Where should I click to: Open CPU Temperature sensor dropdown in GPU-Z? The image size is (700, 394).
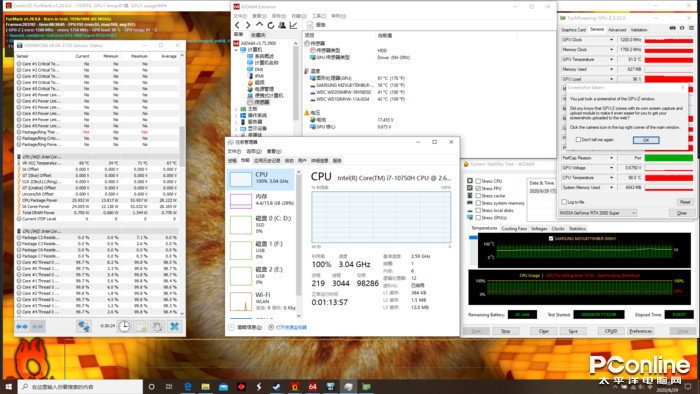611,178
